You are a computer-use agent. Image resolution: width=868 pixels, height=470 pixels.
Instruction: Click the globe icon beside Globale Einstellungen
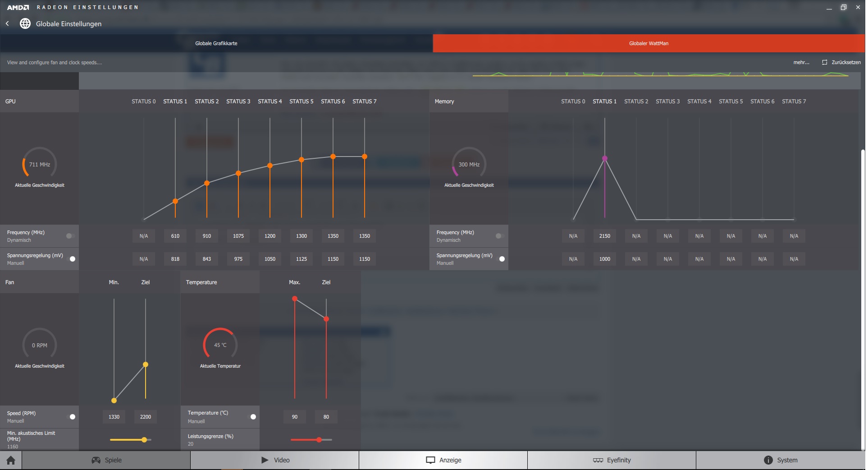point(25,23)
